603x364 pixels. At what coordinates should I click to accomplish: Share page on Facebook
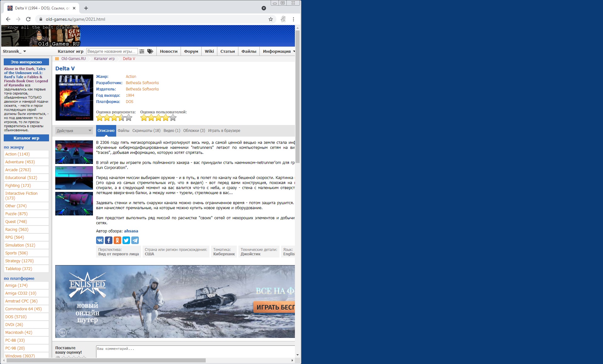tap(108, 240)
